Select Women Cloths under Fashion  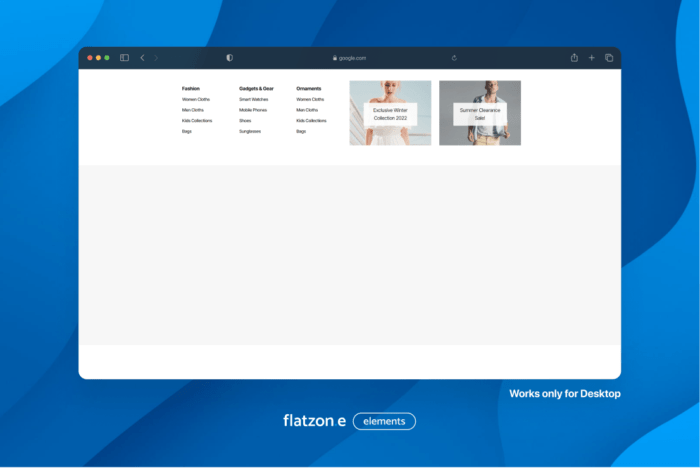pyautogui.click(x=196, y=99)
